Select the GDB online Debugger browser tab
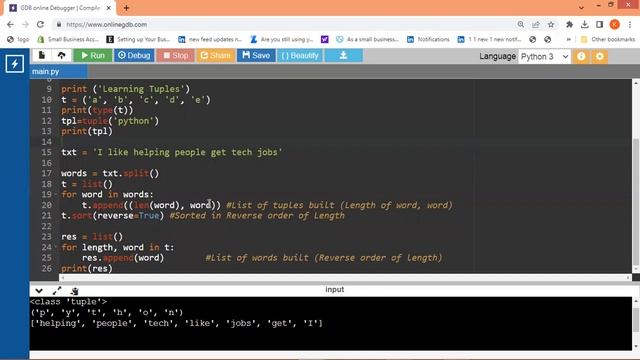Screen dimensions: 640x360 click(60, 8)
